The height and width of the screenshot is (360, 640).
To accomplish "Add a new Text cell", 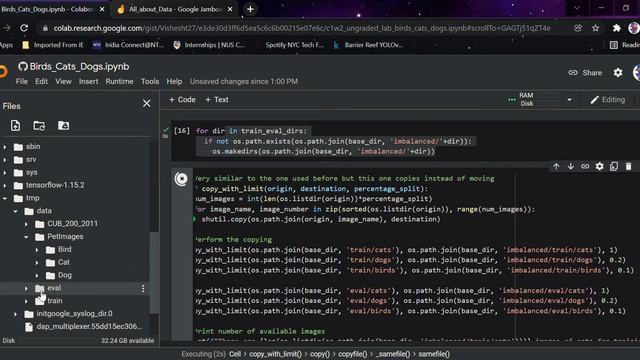I will pyautogui.click(x=217, y=100).
